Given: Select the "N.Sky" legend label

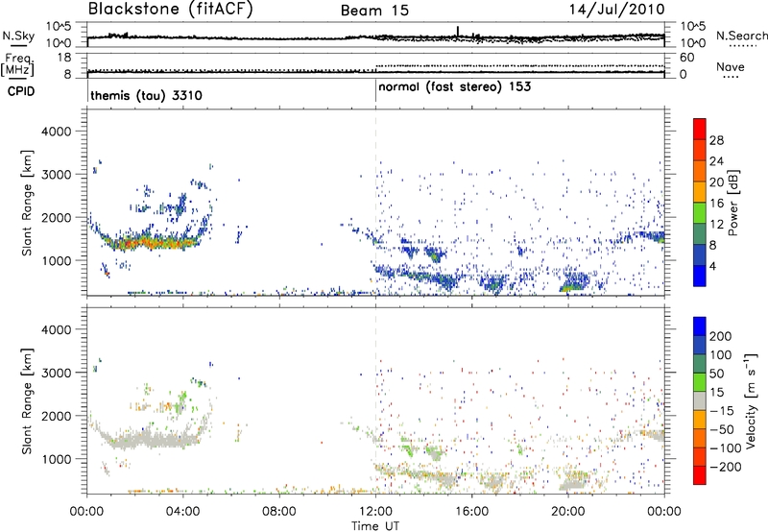Looking at the screenshot, I should coord(18,36).
